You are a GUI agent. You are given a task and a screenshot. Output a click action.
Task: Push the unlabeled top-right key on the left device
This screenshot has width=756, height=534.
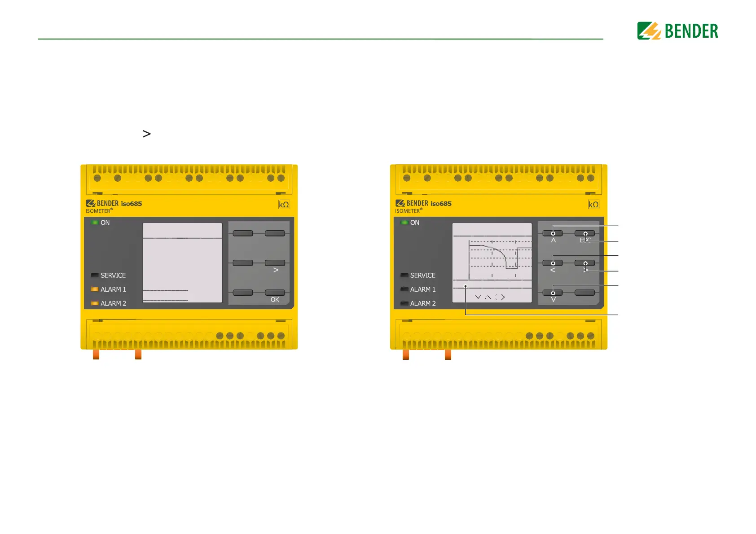[x=275, y=233]
